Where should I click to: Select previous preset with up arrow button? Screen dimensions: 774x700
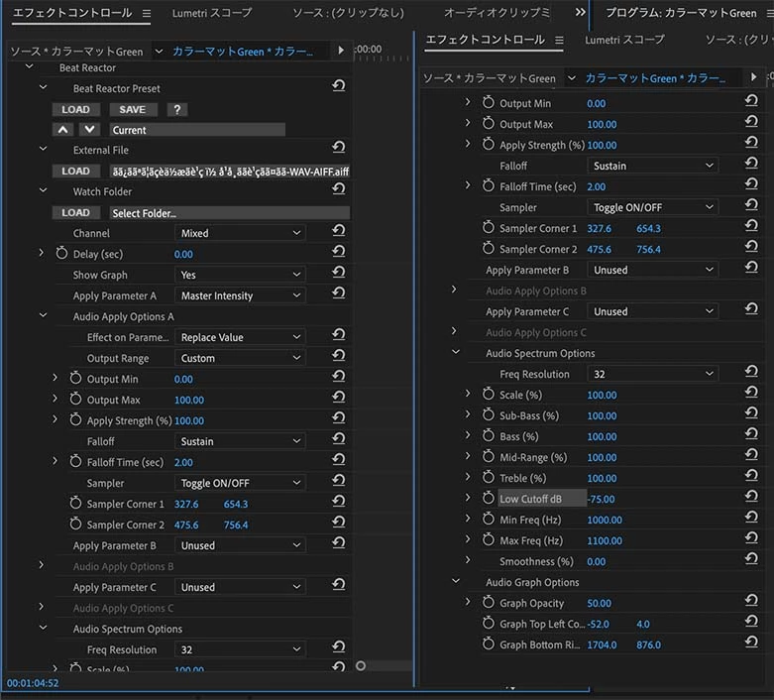[x=63, y=130]
